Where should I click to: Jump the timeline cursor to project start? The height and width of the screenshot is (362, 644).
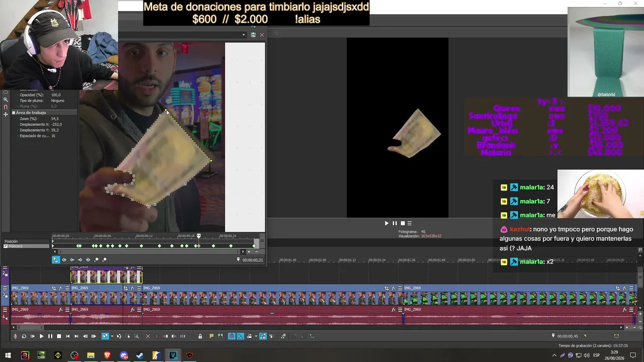pyautogui.click(x=67, y=336)
